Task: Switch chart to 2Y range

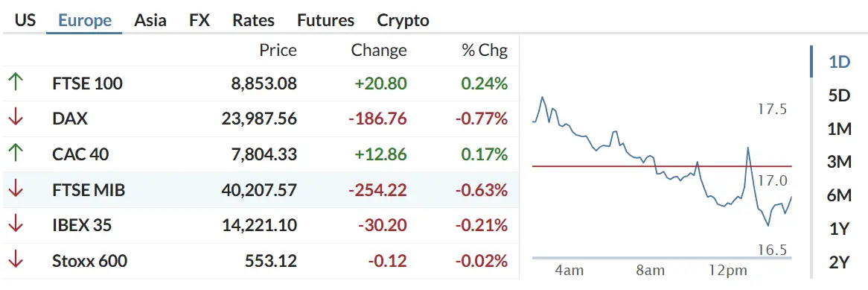Action: [x=839, y=261]
